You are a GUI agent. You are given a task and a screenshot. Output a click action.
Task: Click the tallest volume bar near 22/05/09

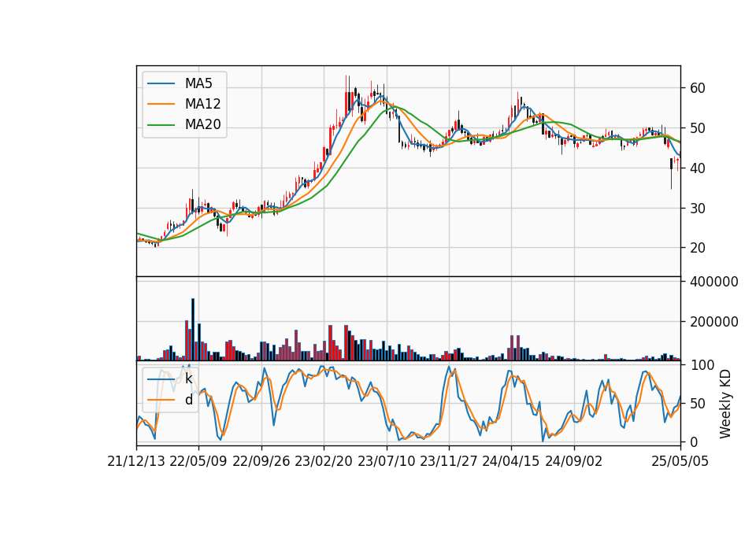pyautogui.click(x=193, y=330)
